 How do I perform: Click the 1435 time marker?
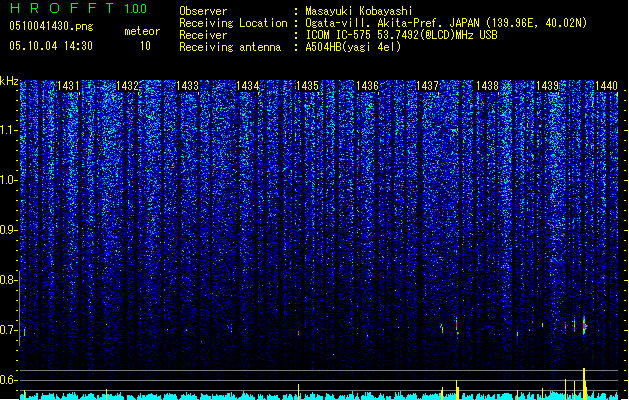(307, 86)
